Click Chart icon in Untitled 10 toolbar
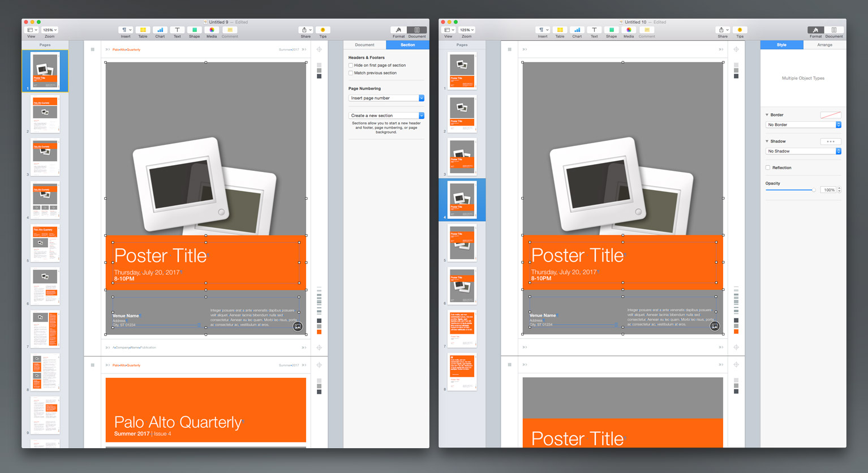This screenshot has width=868, height=473. (x=577, y=30)
